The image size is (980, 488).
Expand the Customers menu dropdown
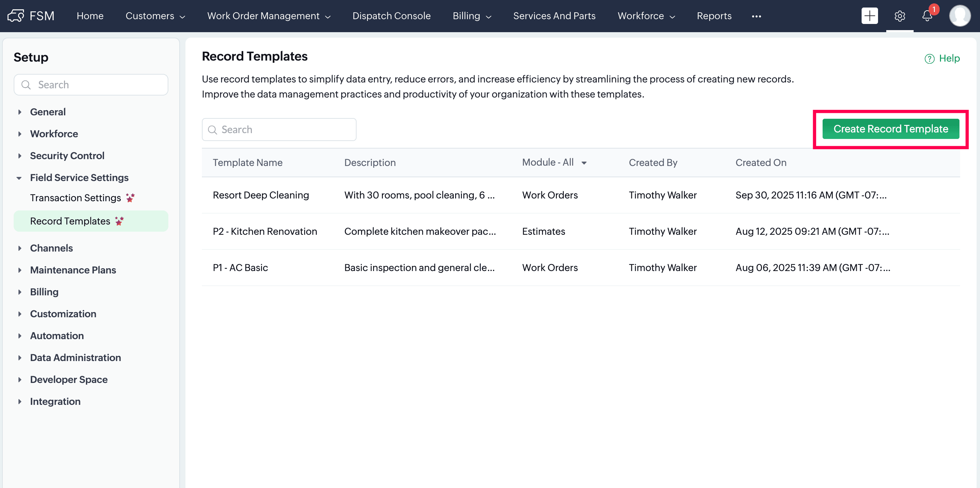coord(155,16)
